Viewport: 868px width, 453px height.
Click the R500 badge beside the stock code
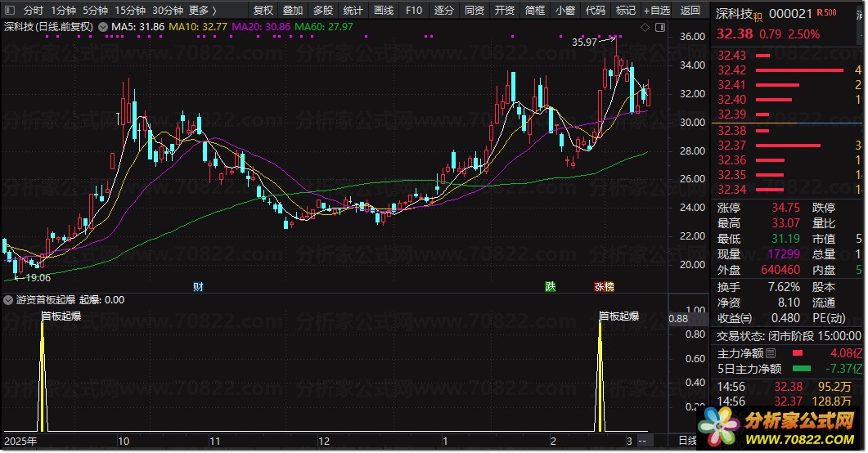click(826, 12)
